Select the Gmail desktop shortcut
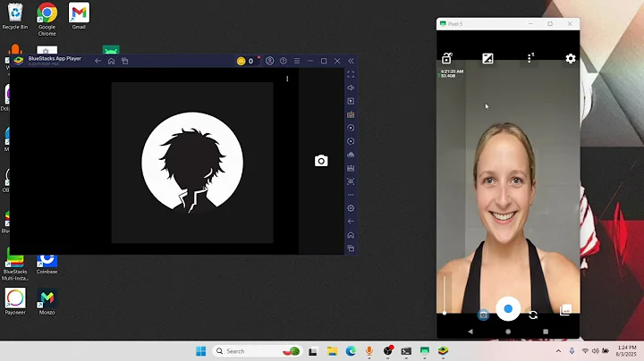 [x=79, y=16]
